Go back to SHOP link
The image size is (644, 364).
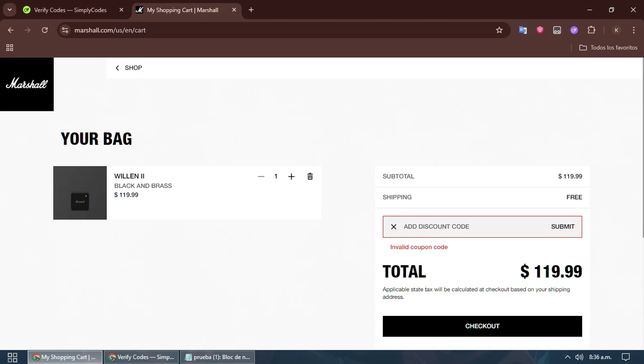coord(128,68)
